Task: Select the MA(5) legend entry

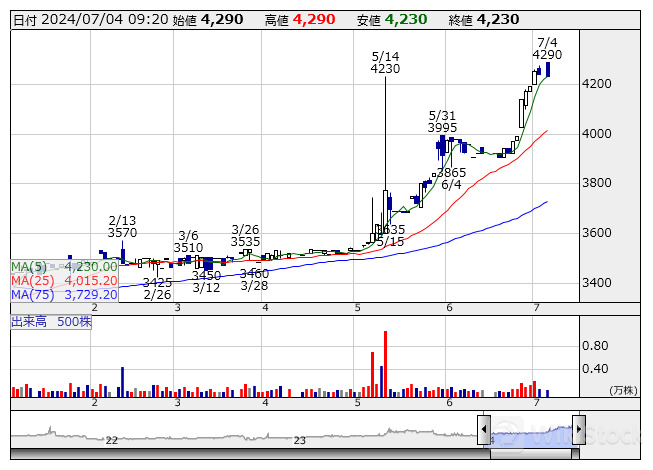Action: 64,266
